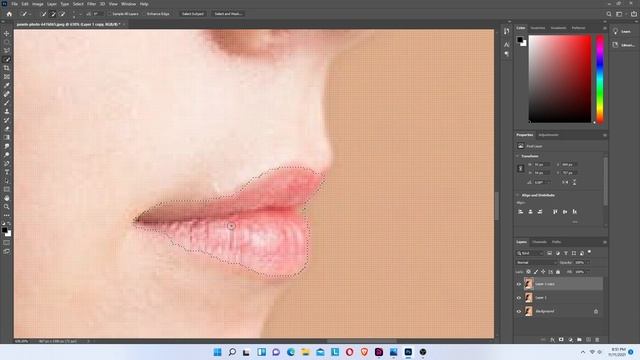Image resolution: width=640 pixels, height=360 pixels.
Task: Open the layer Kind filter dropdown
Action: coord(529,253)
